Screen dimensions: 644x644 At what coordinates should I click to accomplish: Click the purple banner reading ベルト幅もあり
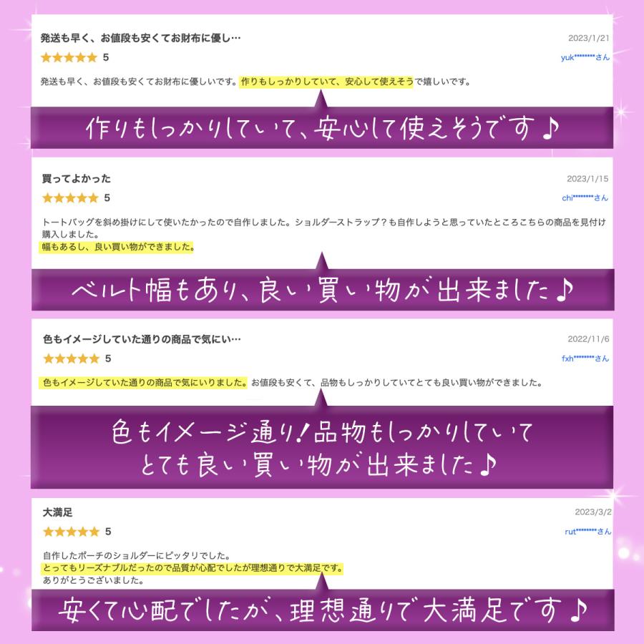[323, 290]
